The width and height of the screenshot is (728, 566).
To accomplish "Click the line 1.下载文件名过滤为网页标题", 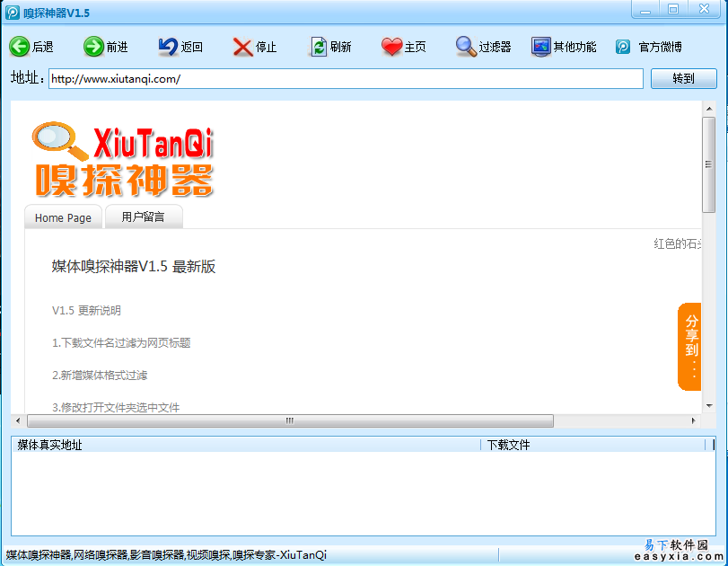I will (x=121, y=343).
